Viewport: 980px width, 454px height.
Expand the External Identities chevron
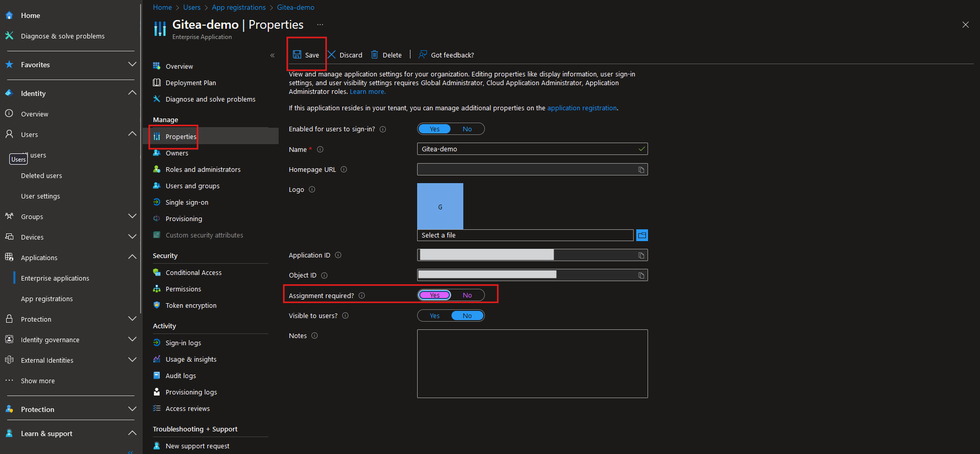(132, 360)
